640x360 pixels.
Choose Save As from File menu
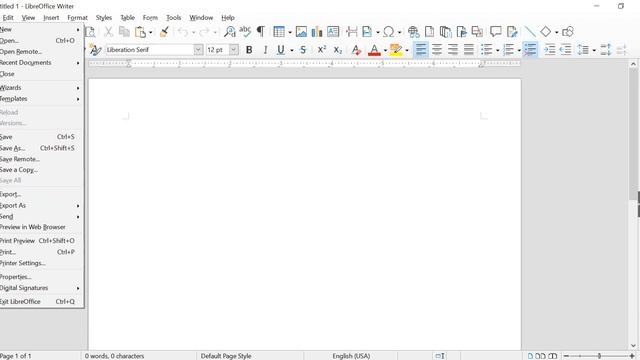pos(40,148)
